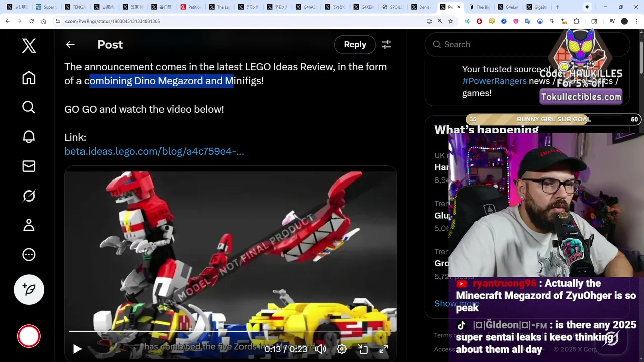Click the blue sound waves extension icon
The height and width of the screenshot is (362, 644).
coord(467,21)
